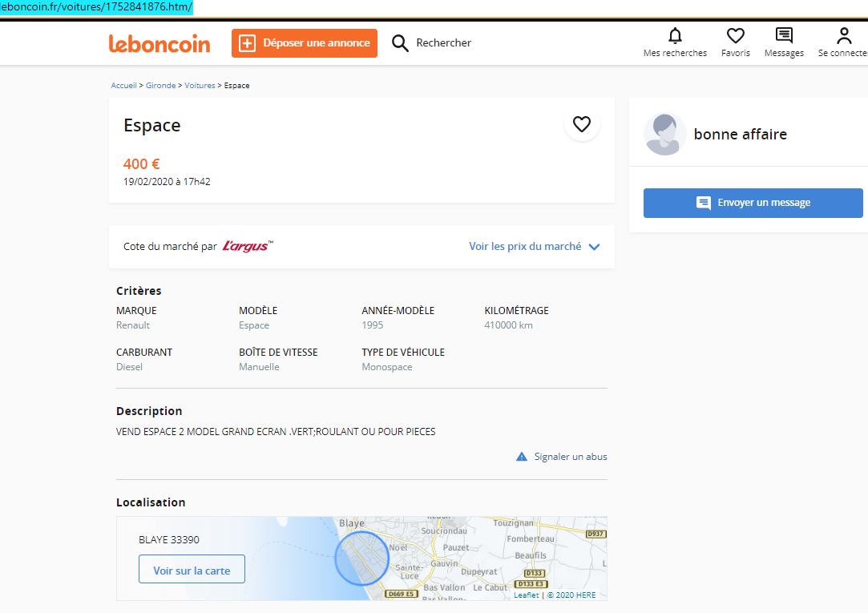
Task: Open Mes recherches bell icon
Action: pyautogui.click(x=675, y=36)
